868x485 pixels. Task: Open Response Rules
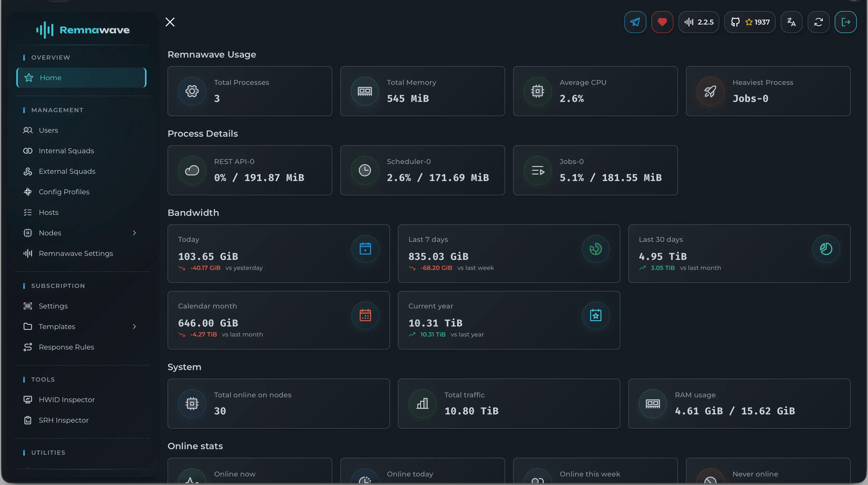[x=82, y=347]
